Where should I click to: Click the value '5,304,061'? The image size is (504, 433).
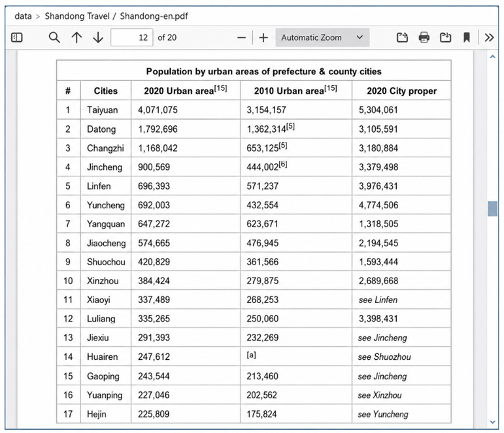[378, 110]
